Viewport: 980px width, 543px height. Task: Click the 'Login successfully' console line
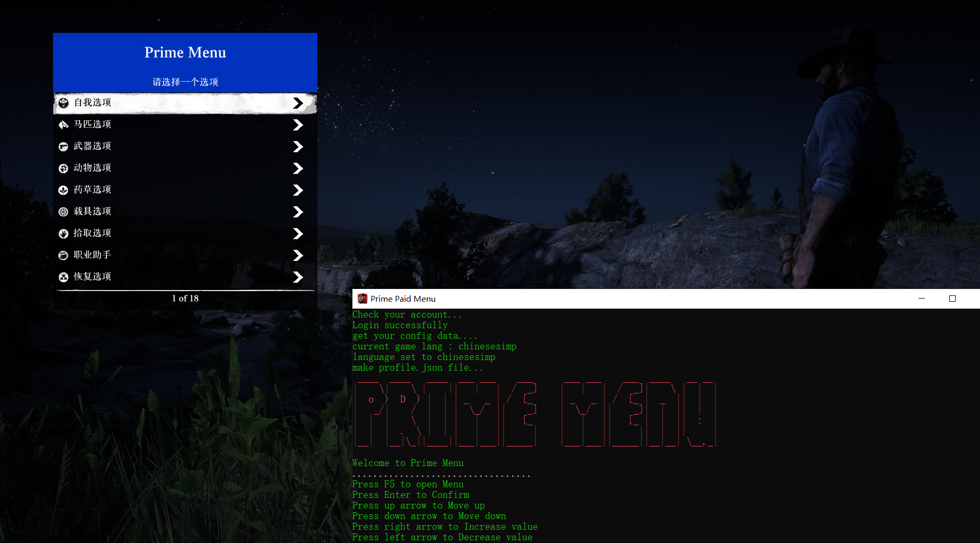point(400,326)
